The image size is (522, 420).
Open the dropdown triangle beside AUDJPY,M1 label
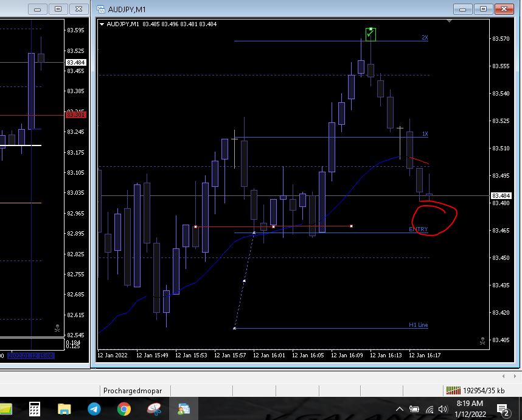point(102,24)
